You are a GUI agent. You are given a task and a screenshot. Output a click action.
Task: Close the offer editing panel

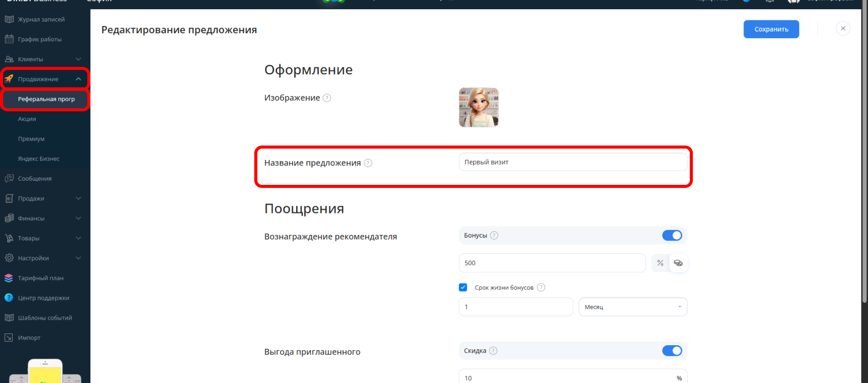click(x=843, y=29)
